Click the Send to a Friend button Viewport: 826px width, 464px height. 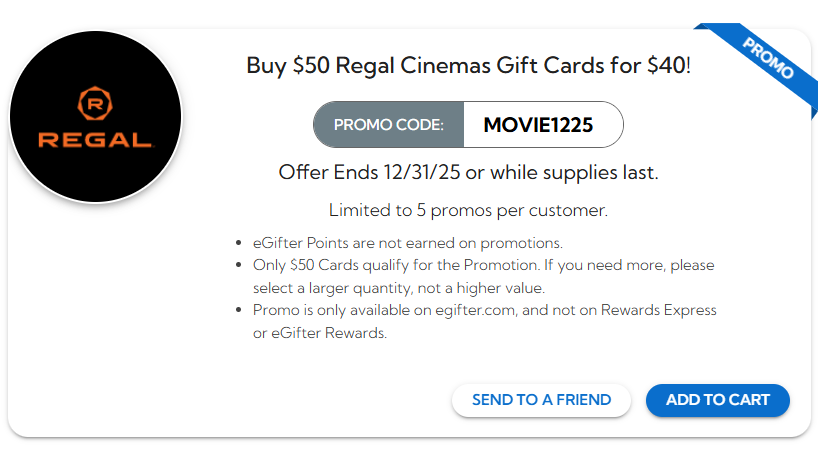click(x=541, y=400)
